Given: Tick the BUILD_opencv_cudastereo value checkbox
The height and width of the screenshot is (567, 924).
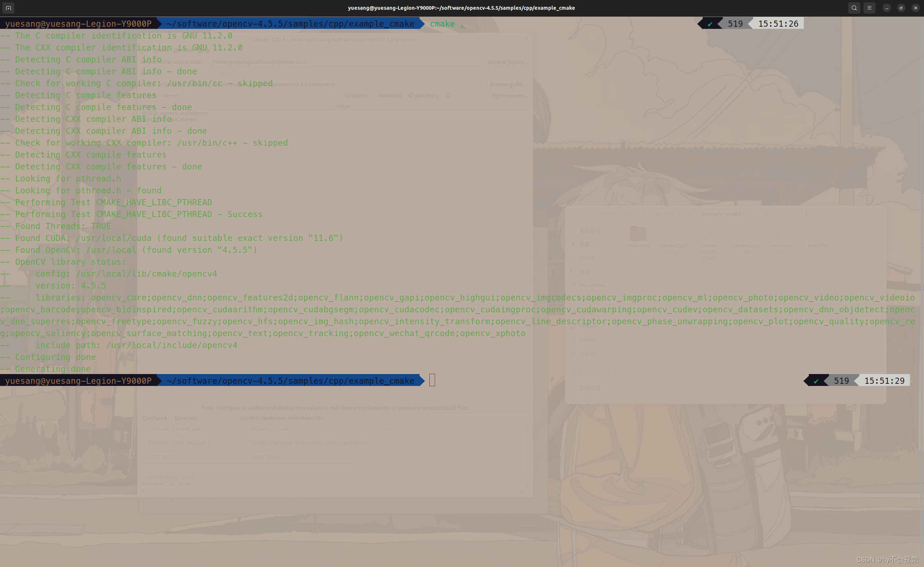Looking at the screenshot, I should [x=339, y=113].
